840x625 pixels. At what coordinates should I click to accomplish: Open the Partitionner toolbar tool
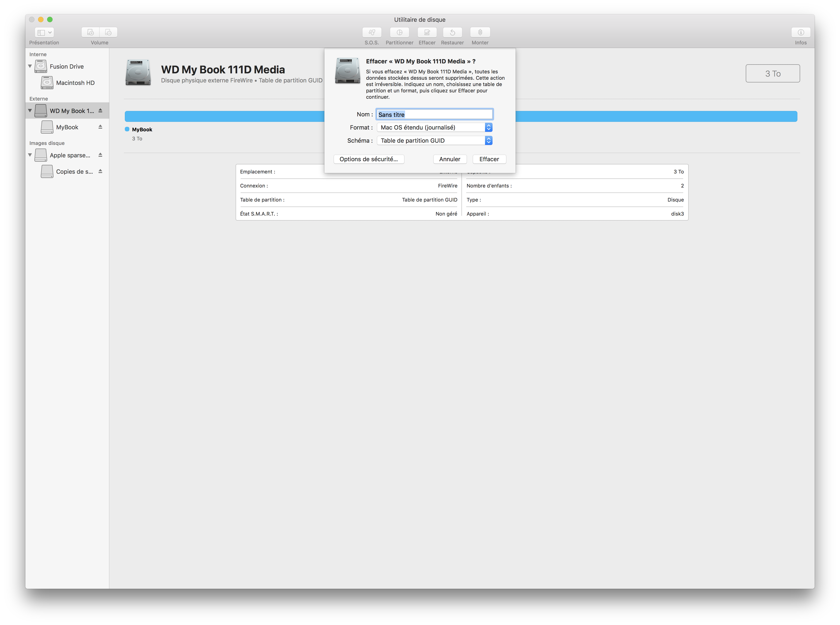click(x=400, y=33)
